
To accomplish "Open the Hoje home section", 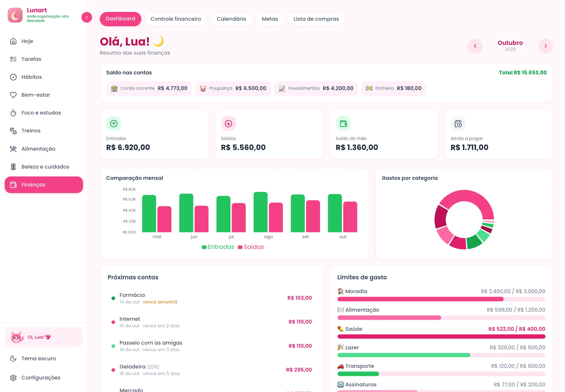I will (x=44, y=41).
